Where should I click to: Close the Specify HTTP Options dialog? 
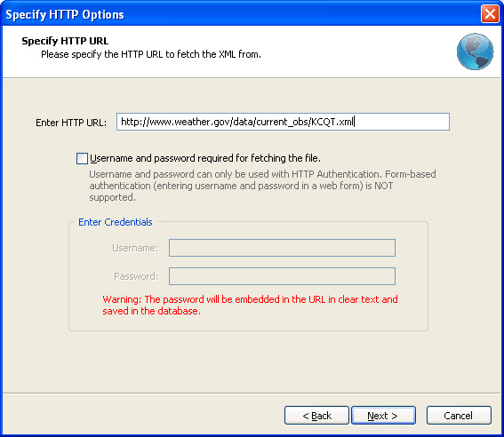(x=490, y=14)
